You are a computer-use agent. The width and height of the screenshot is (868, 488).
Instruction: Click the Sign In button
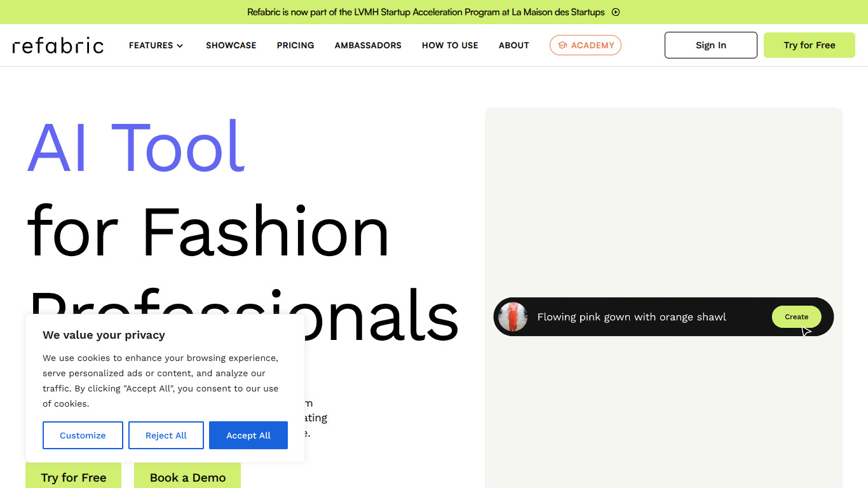click(x=711, y=45)
